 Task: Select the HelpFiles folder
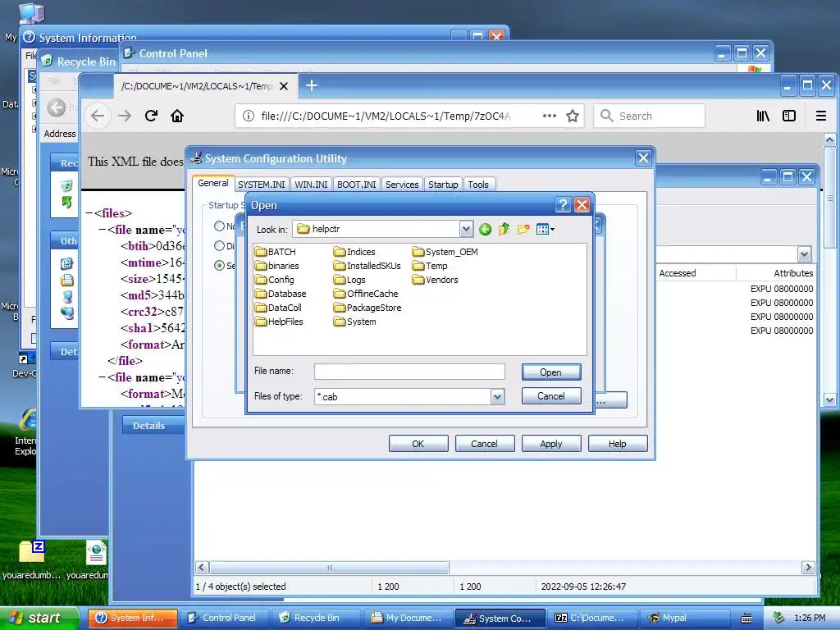(279, 322)
